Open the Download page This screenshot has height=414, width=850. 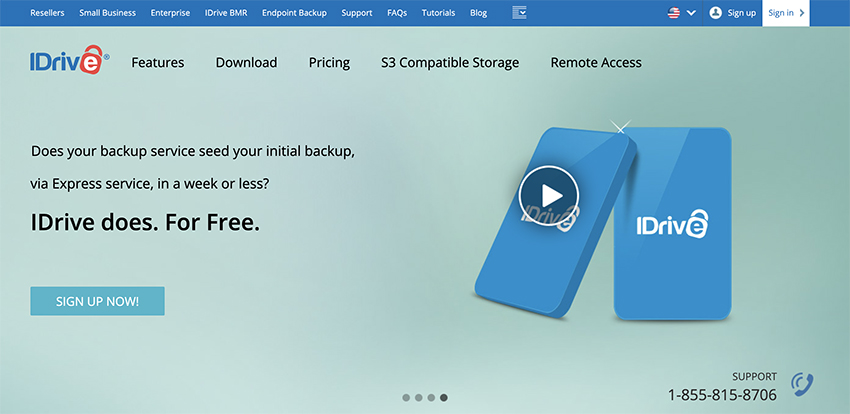(246, 63)
